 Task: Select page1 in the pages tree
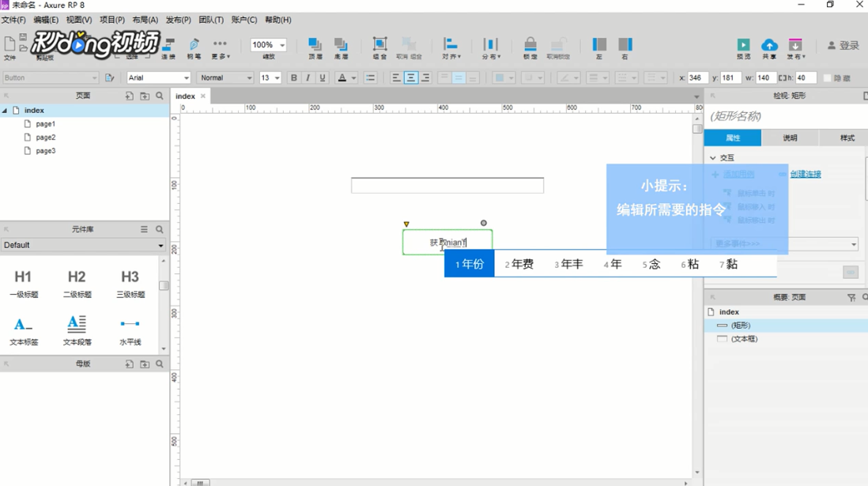(x=45, y=124)
